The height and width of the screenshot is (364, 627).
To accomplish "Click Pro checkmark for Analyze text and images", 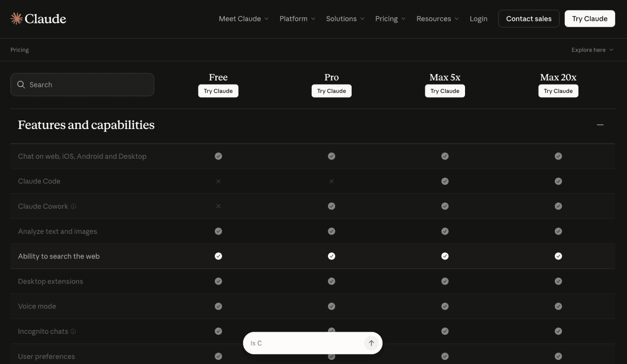I will (x=331, y=231).
